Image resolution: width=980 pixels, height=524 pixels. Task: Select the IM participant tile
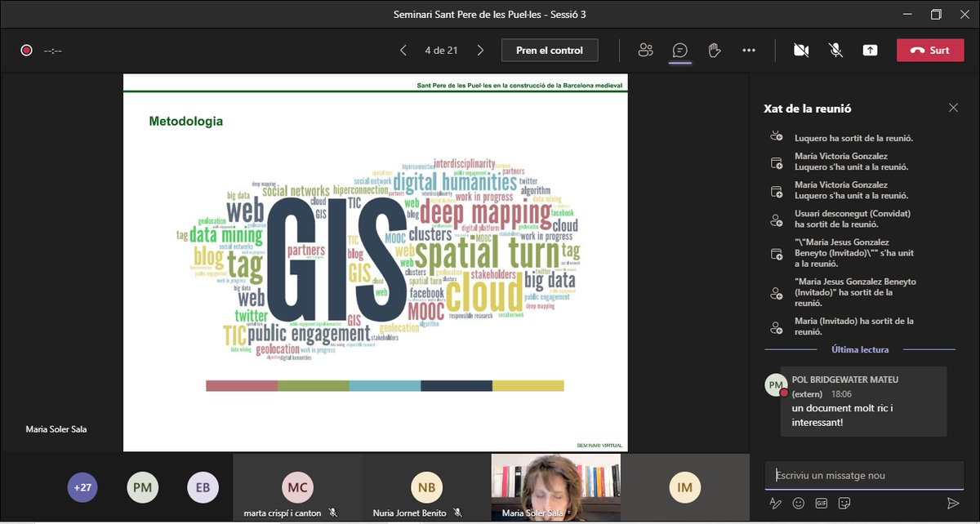click(684, 487)
